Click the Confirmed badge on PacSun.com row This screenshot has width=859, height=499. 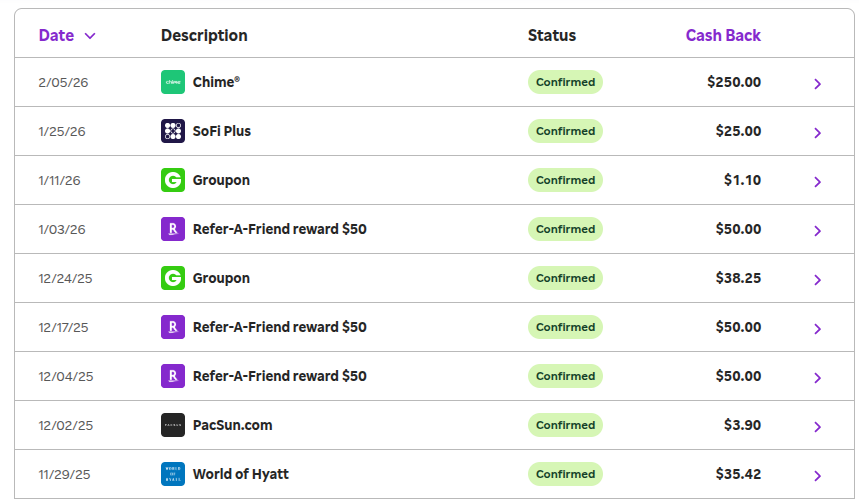pyautogui.click(x=565, y=425)
